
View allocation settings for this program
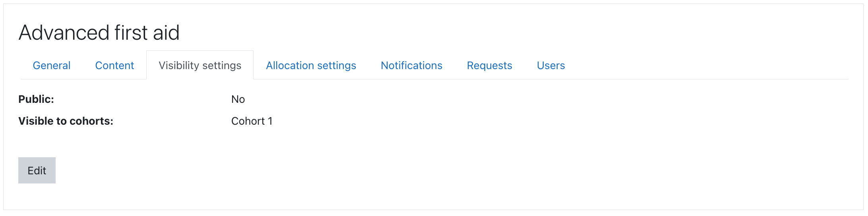click(x=311, y=66)
